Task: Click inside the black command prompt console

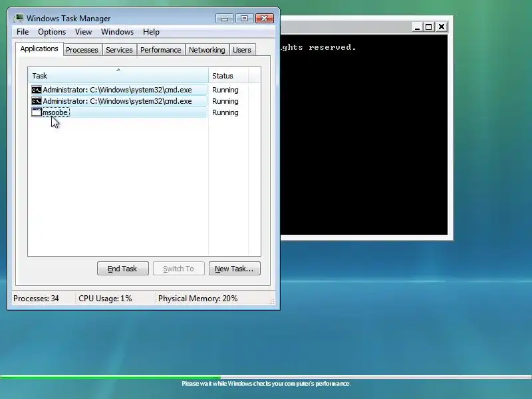Action: point(364,135)
